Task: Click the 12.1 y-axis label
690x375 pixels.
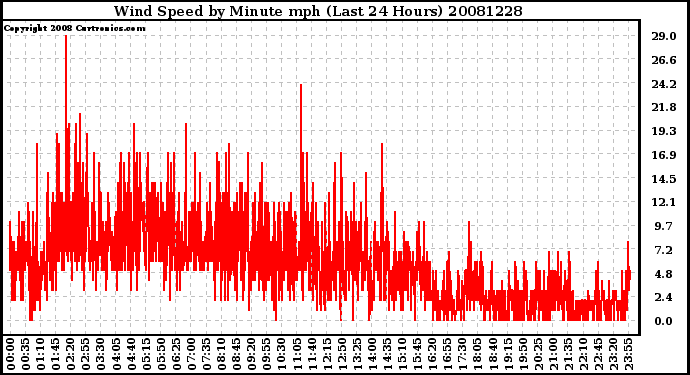Action: pos(664,202)
